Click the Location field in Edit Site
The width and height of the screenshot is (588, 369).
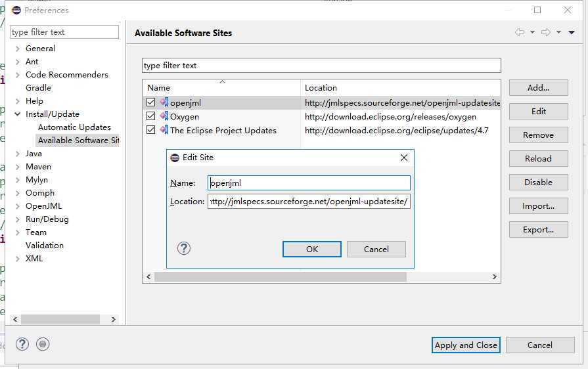point(309,201)
